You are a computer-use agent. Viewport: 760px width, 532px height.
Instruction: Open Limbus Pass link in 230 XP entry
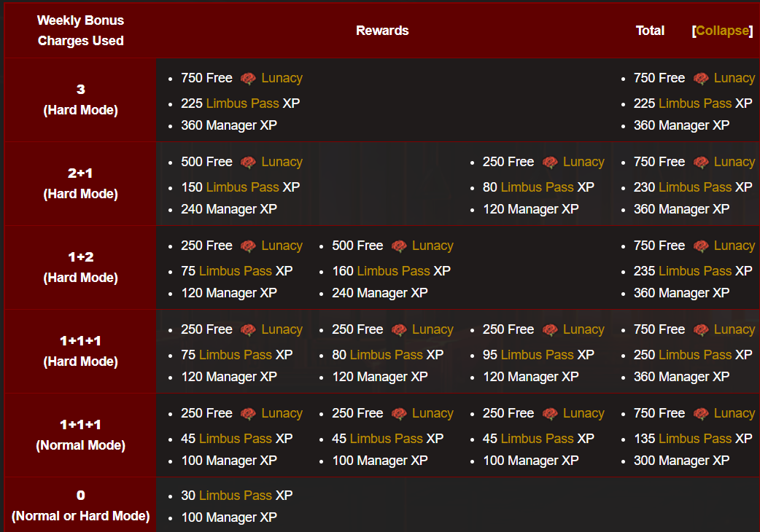[x=695, y=187]
